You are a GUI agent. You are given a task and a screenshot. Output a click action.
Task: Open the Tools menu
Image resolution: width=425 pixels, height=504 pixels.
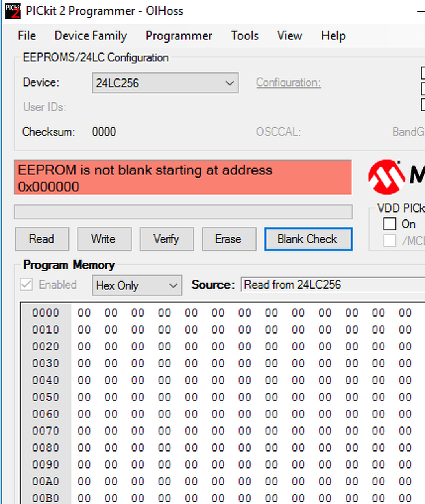(244, 36)
